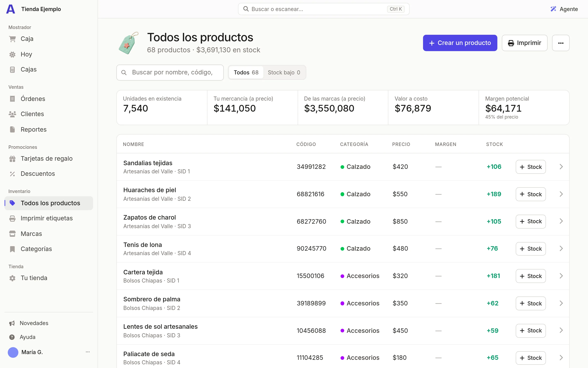Click the Tarjetas de regalo gift icon
Screen dimensions: 588x368
coord(12,159)
